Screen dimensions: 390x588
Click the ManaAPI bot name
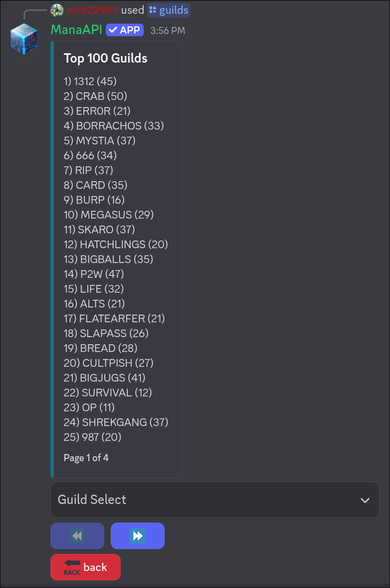(x=76, y=30)
